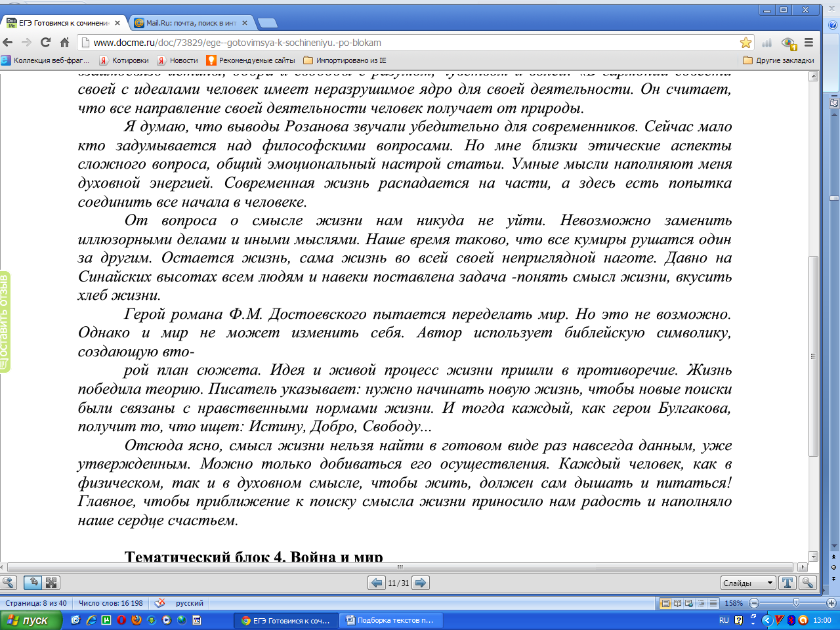The height and width of the screenshot is (630, 840).
Task: Click the Страница: 8 из 40 indicator
Action: [35, 603]
